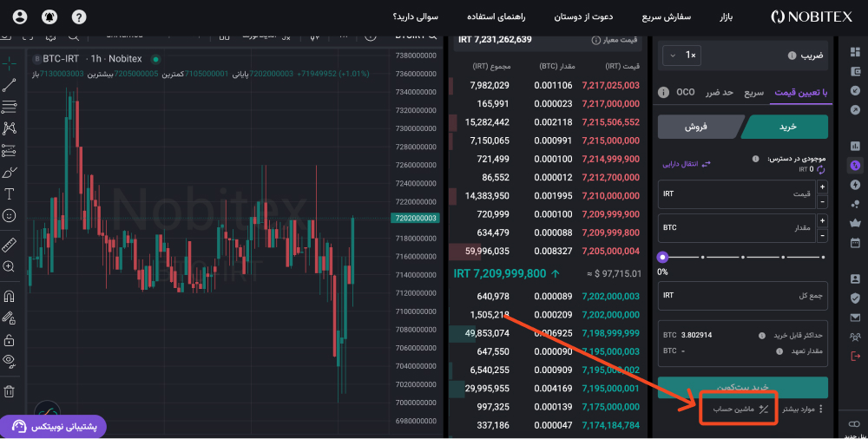Switch to the با تعیین قیمت tab
Image resolution: width=868 pixels, height=439 pixels.
pyautogui.click(x=800, y=93)
